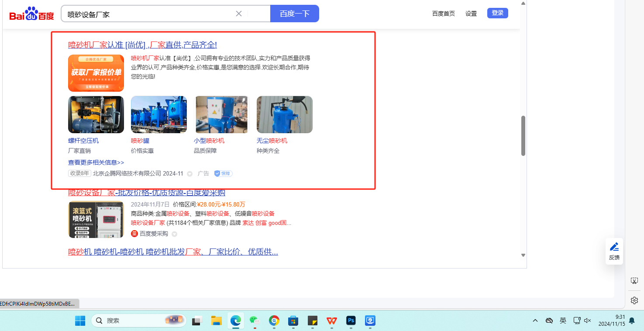Click the price range ¥28.00元-¥15.80万
This screenshot has width=644, height=331.
coord(221,204)
